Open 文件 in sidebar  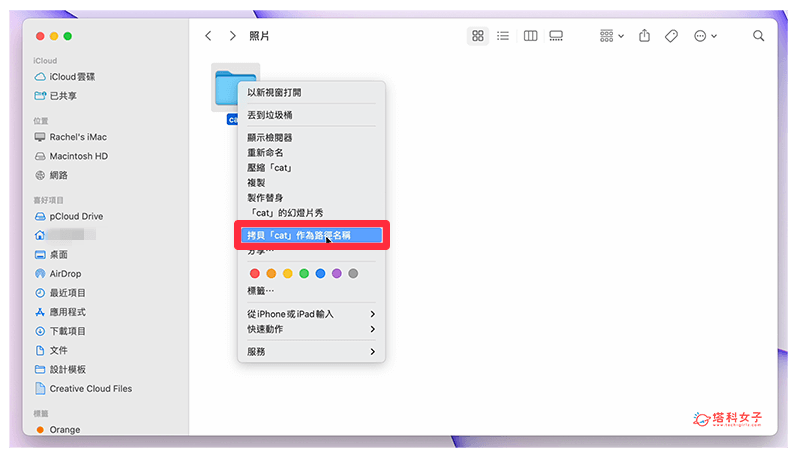(51, 350)
